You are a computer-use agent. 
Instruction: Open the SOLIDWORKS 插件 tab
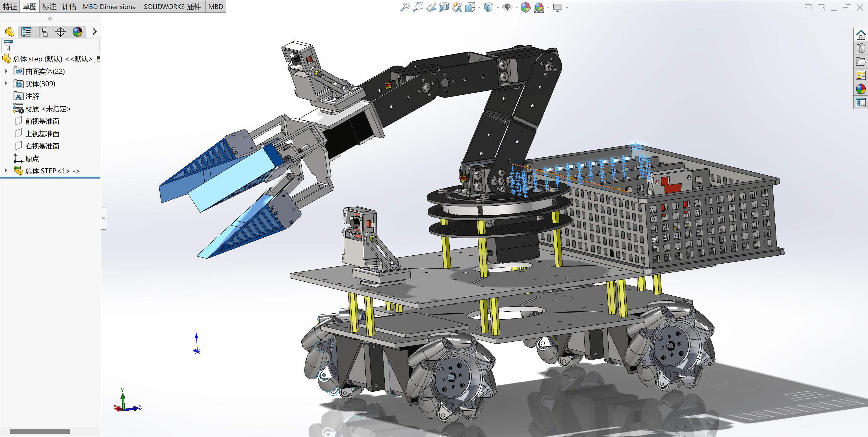click(x=172, y=7)
